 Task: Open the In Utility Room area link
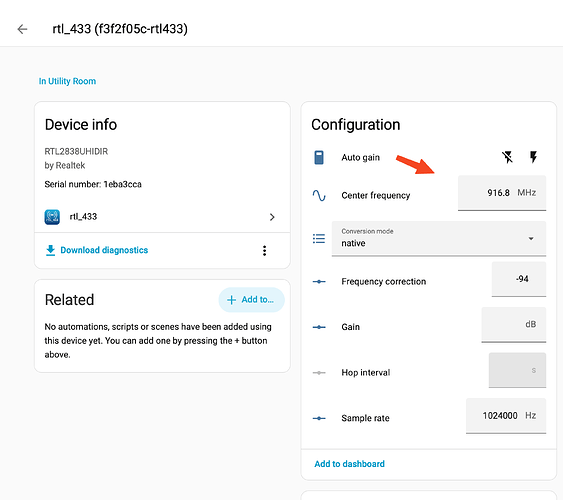tap(67, 81)
